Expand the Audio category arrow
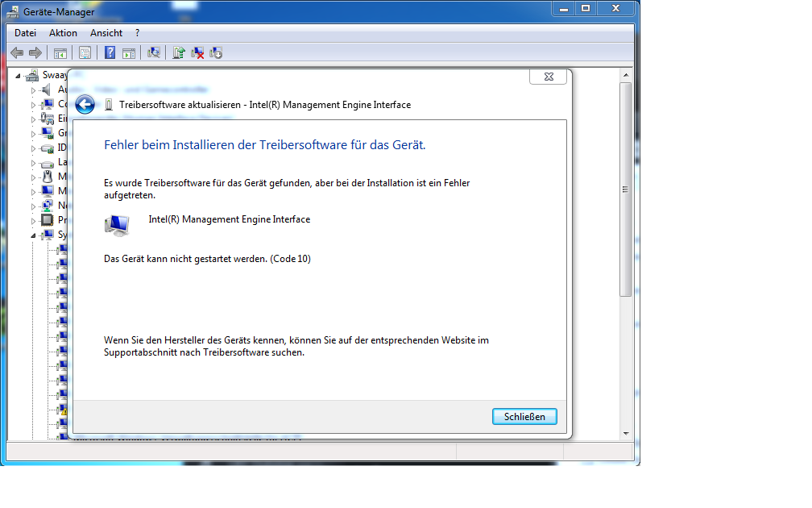The image size is (812, 508). 34,90
